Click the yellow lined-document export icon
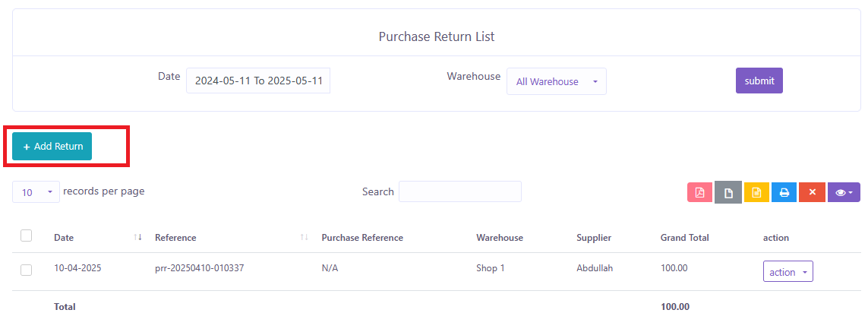The width and height of the screenshot is (868, 332). 756,192
